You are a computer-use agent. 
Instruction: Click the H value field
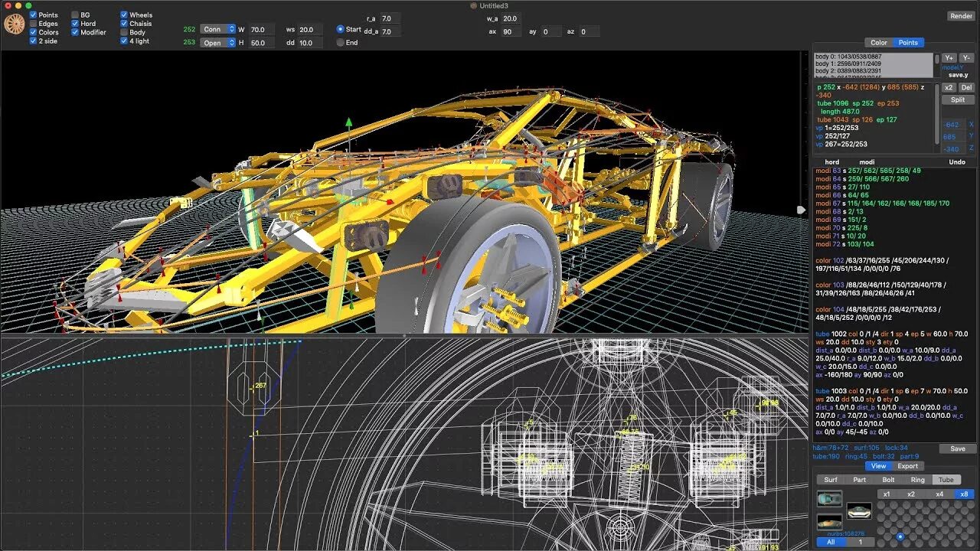(261, 43)
